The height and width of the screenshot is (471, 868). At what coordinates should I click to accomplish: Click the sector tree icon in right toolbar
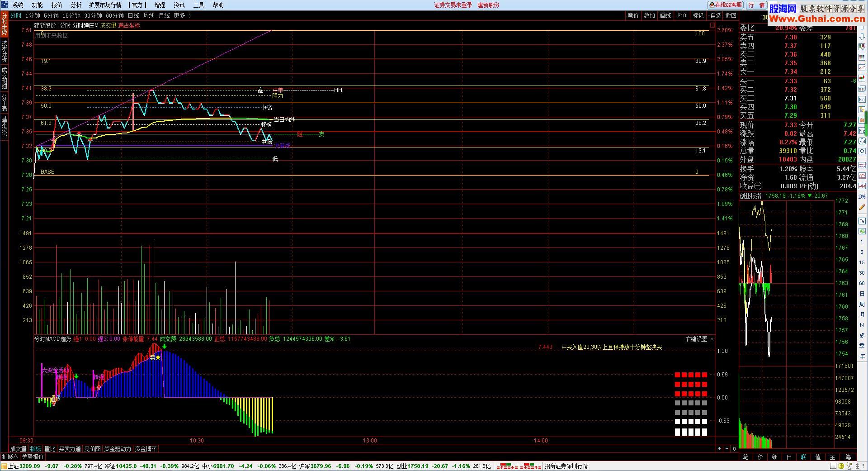(x=862, y=109)
